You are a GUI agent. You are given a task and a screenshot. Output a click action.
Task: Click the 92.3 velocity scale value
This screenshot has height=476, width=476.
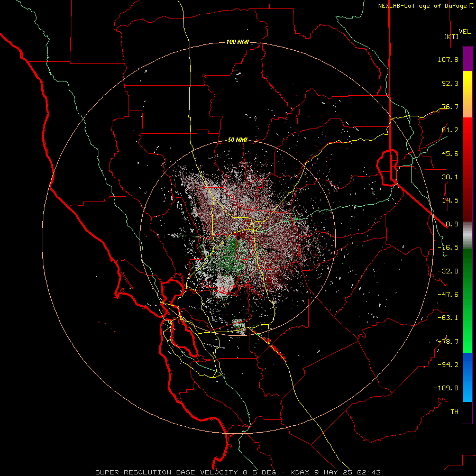click(x=450, y=83)
